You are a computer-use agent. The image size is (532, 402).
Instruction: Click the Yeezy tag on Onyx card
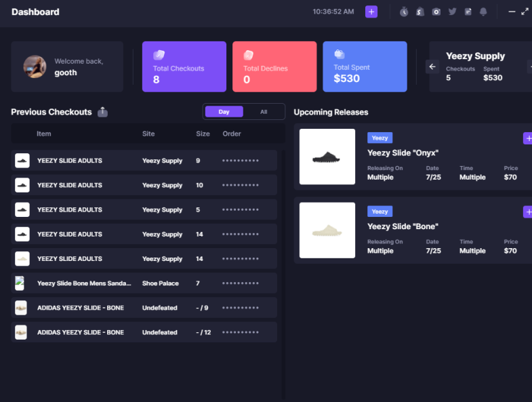click(380, 138)
